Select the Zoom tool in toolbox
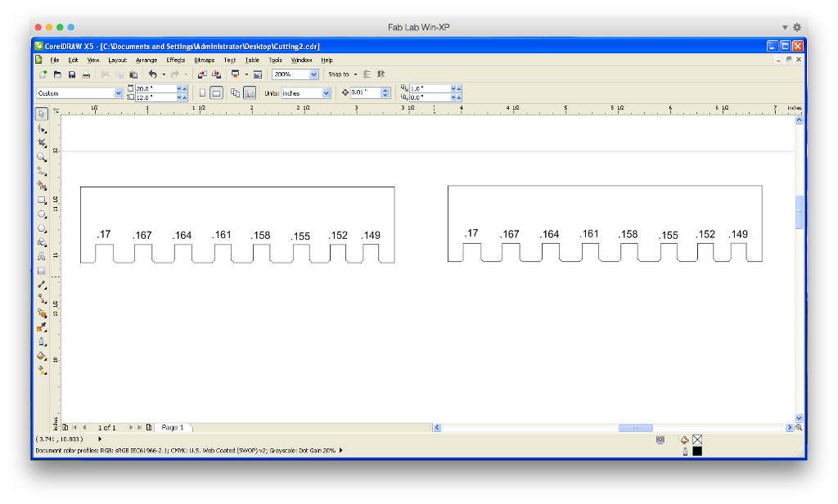The height and width of the screenshot is (504, 838). [42, 157]
